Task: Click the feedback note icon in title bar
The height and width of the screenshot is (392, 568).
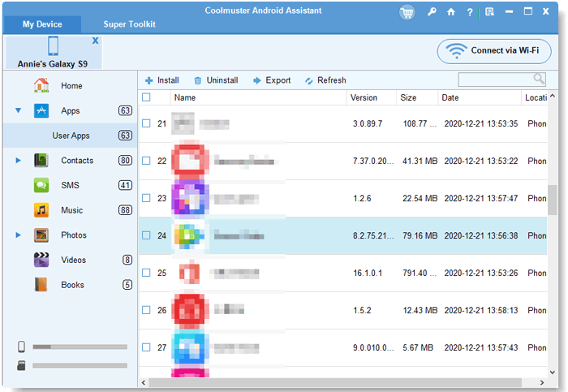Action: (488, 12)
